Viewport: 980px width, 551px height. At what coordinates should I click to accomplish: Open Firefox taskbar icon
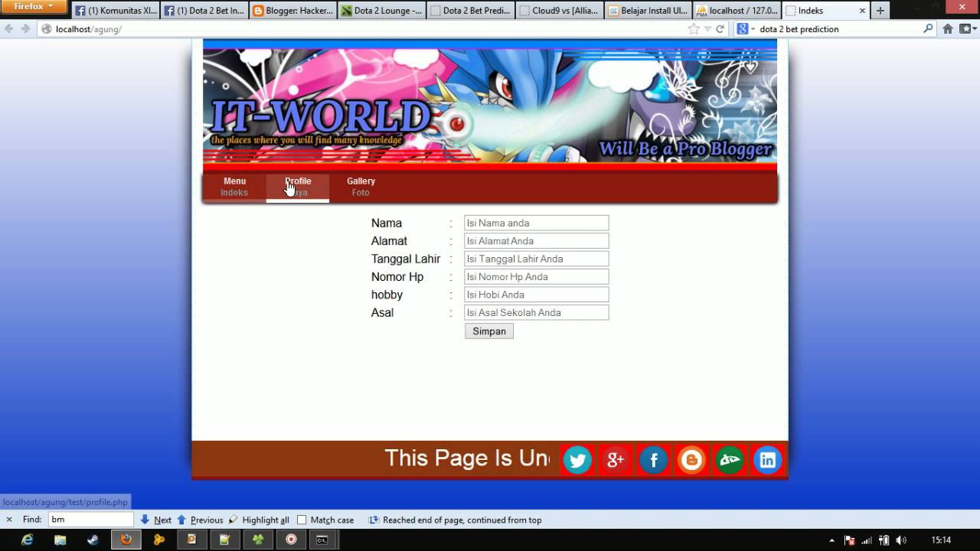pyautogui.click(x=126, y=540)
